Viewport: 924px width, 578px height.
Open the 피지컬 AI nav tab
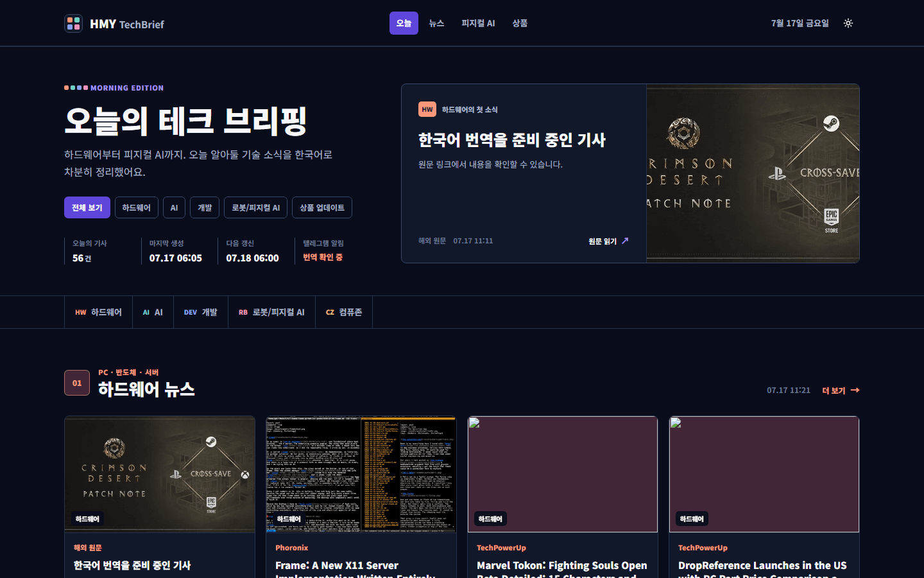point(478,23)
